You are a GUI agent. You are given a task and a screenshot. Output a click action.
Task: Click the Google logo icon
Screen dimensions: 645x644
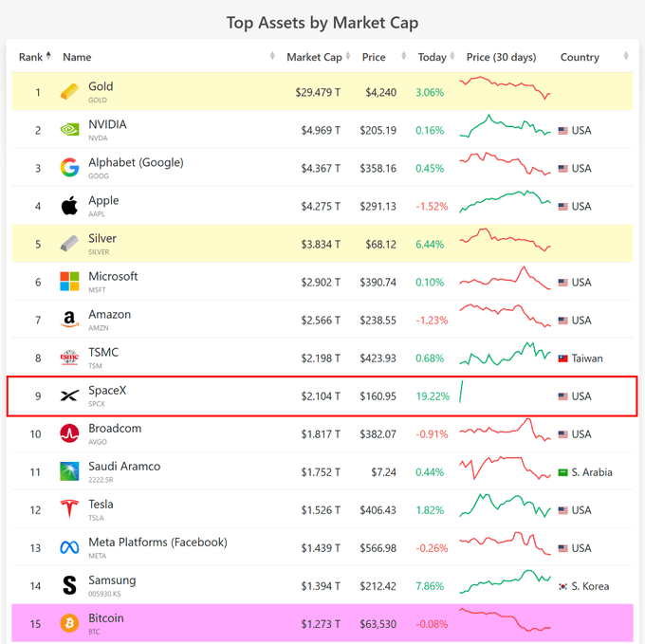[x=69, y=168]
